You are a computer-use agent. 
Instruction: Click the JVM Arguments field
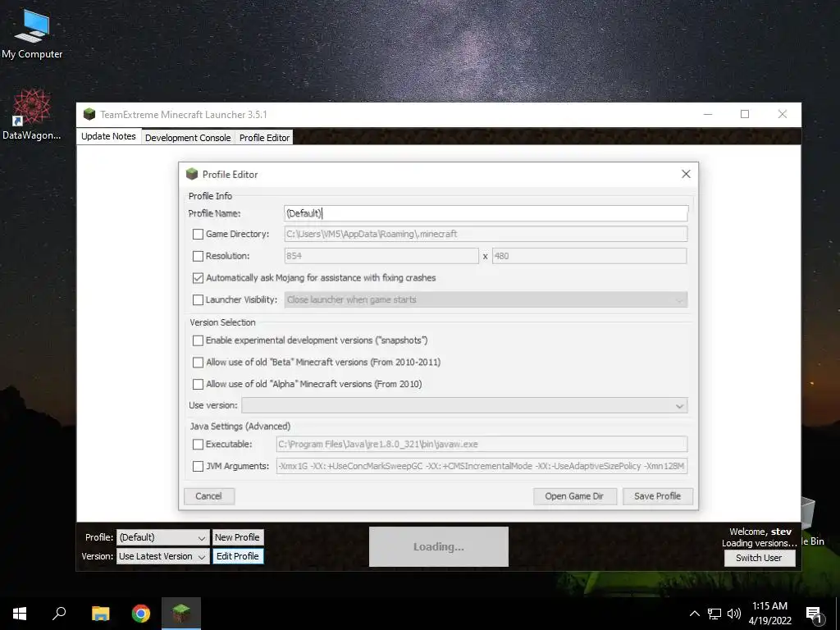(482, 466)
